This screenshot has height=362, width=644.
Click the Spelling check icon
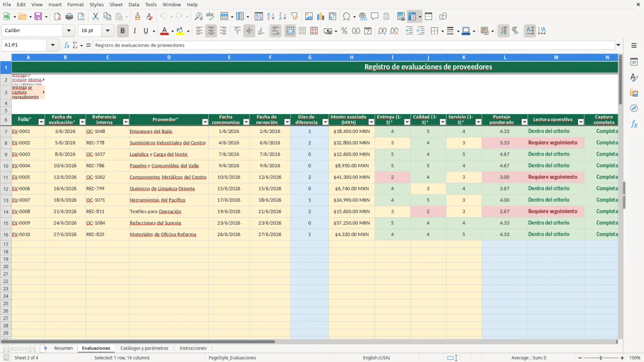tap(210, 17)
